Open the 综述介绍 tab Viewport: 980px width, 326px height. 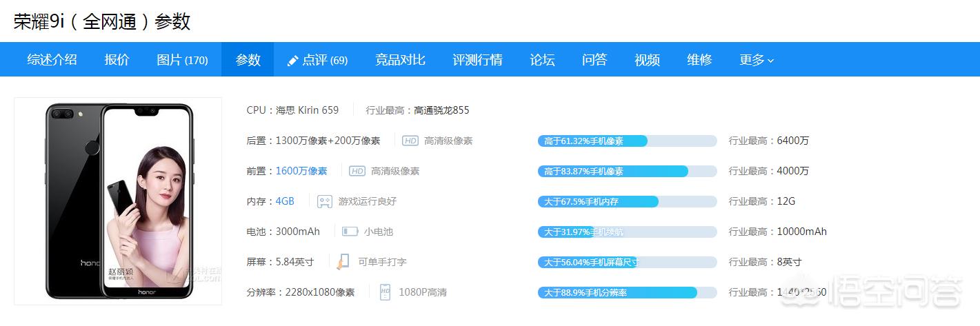52,60
